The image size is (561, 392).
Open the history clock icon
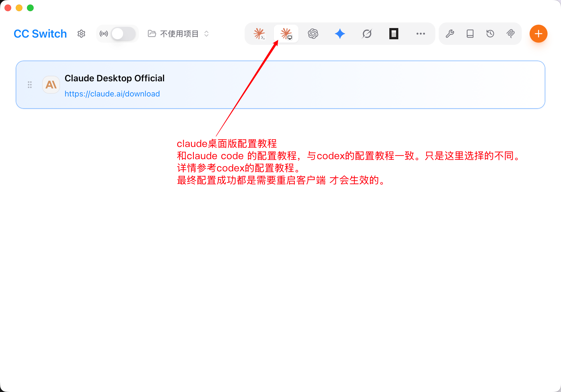click(x=490, y=34)
